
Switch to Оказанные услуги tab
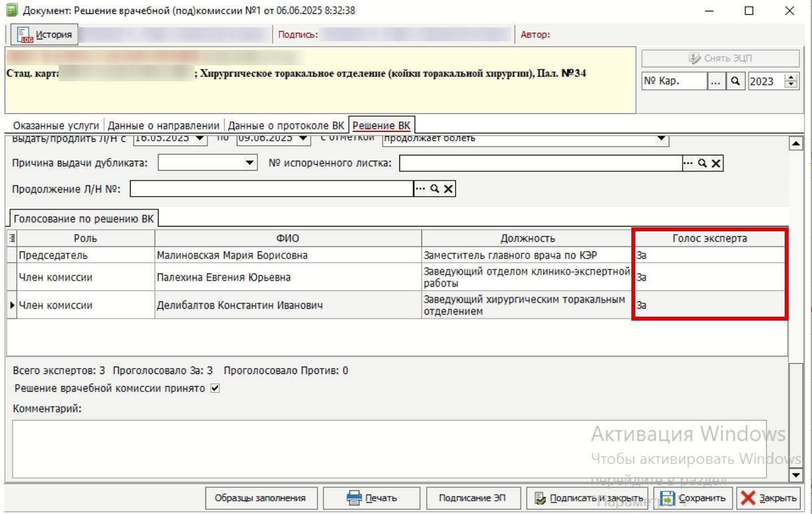tap(56, 125)
